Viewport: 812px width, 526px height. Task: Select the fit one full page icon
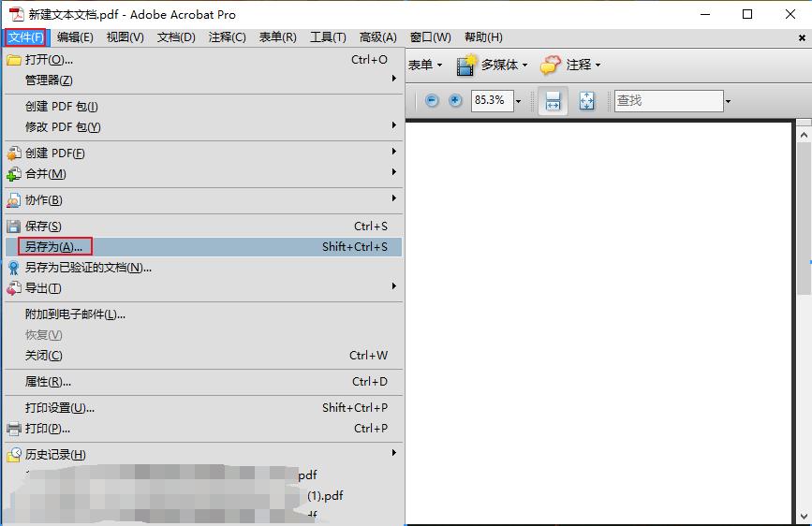point(586,100)
